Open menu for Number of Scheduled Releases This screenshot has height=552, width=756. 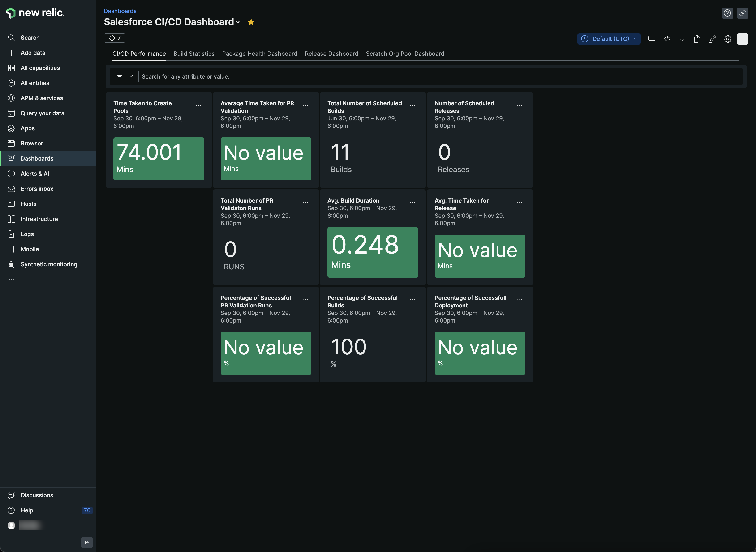point(520,105)
